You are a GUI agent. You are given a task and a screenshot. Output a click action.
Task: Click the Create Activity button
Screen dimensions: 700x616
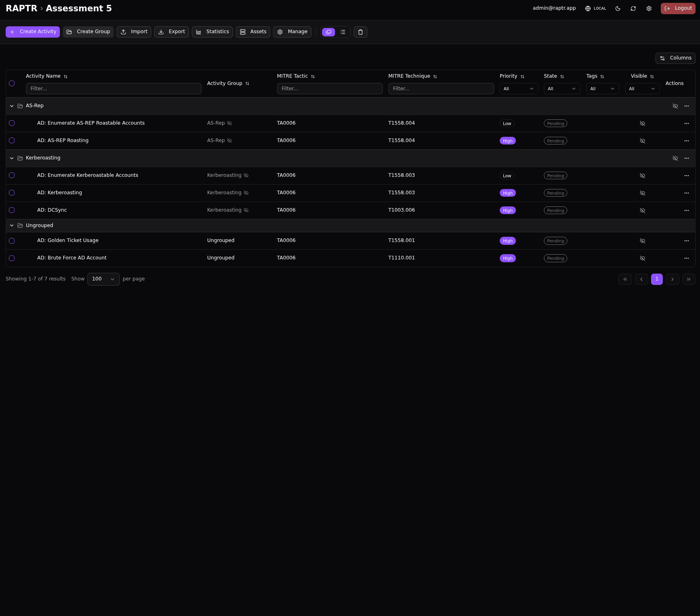tap(33, 32)
